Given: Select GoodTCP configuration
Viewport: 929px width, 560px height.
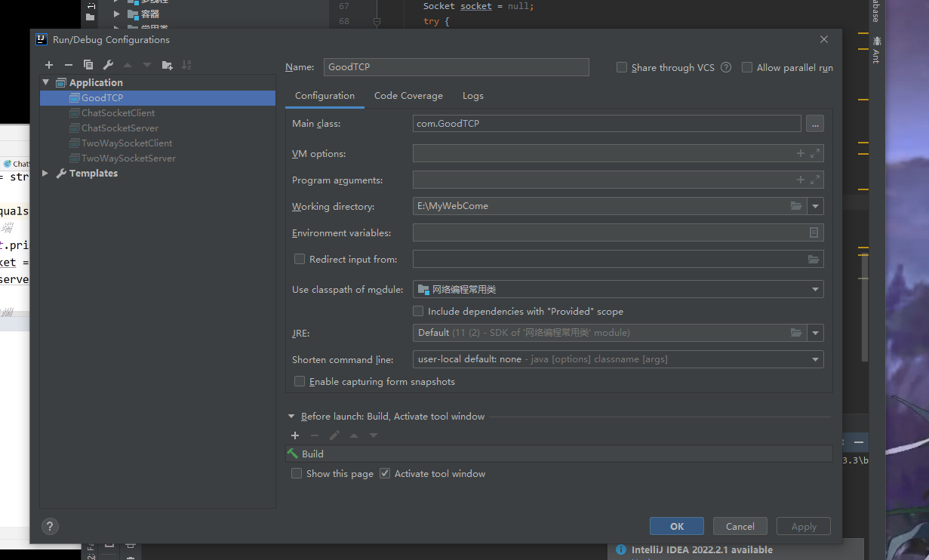Looking at the screenshot, I should point(158,97).
